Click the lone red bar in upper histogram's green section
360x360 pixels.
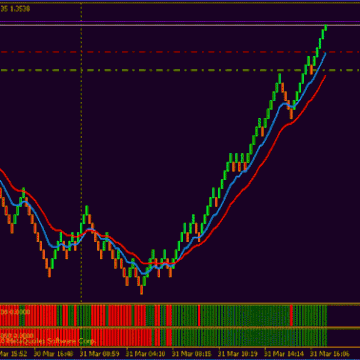199,315
